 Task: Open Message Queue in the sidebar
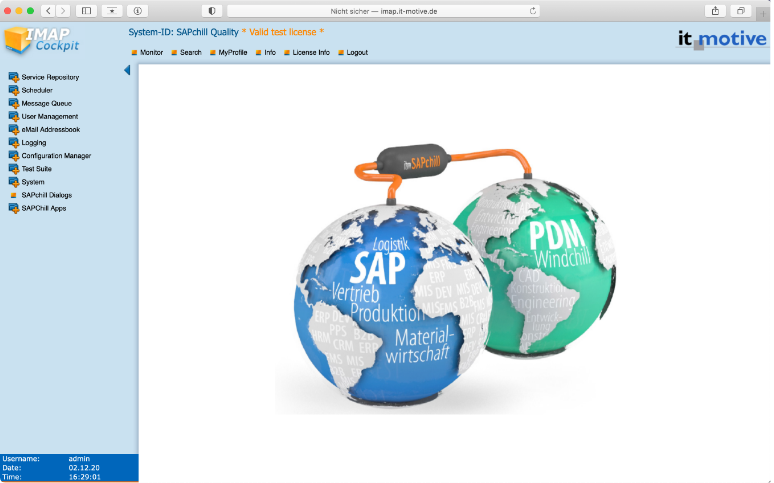click(x=47, y=103)
